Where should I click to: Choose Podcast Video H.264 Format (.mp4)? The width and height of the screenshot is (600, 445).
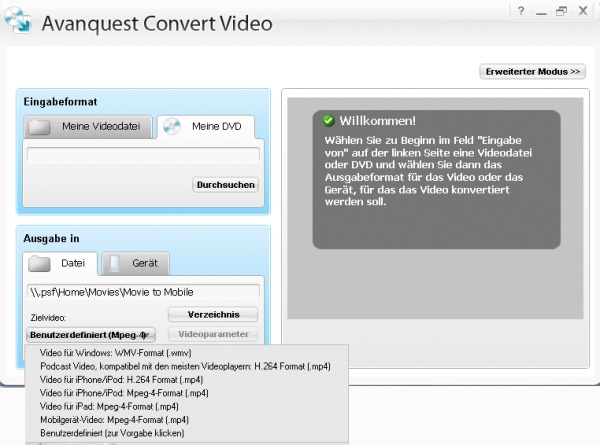click(185, 366)
